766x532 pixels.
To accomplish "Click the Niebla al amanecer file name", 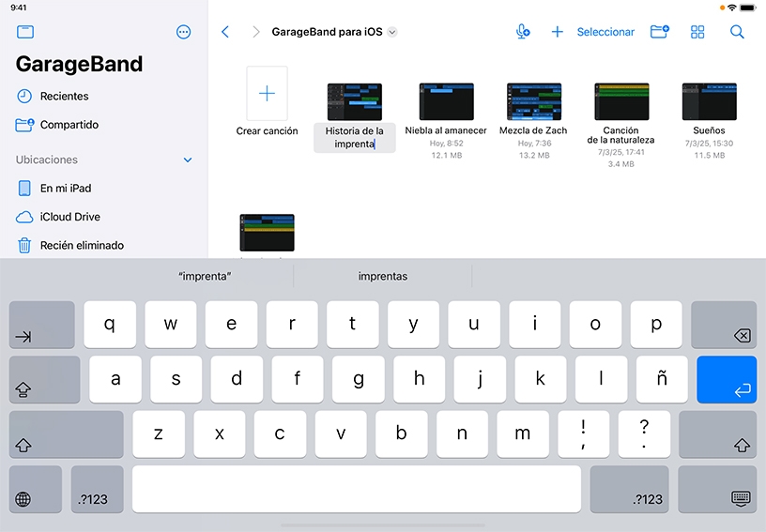I will 446,130.
